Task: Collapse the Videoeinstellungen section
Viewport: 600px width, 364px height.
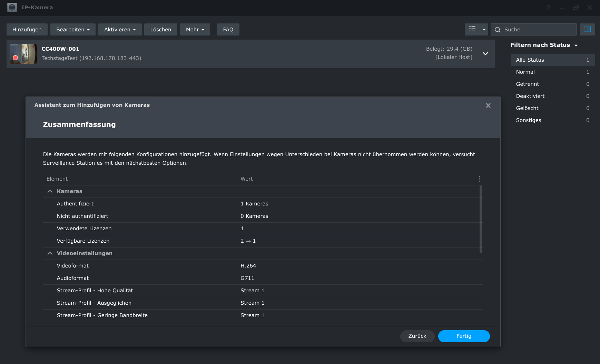Action: tap(50, 253)
